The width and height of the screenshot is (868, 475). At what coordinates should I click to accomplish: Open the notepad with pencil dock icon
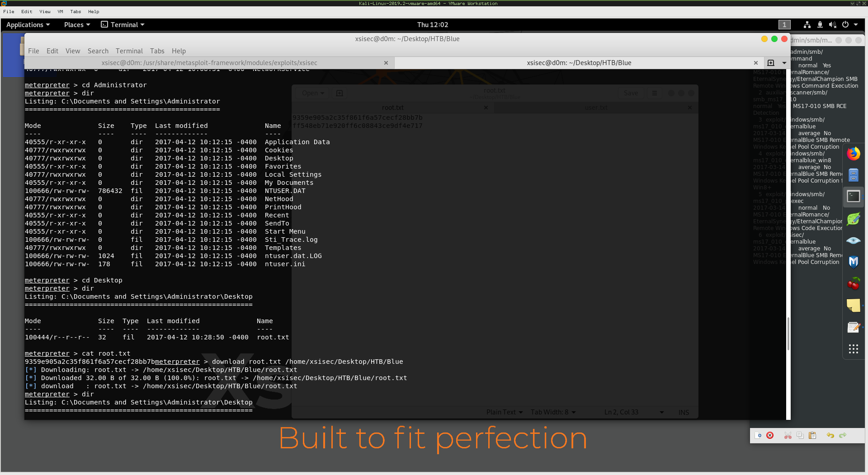point(853,327)
